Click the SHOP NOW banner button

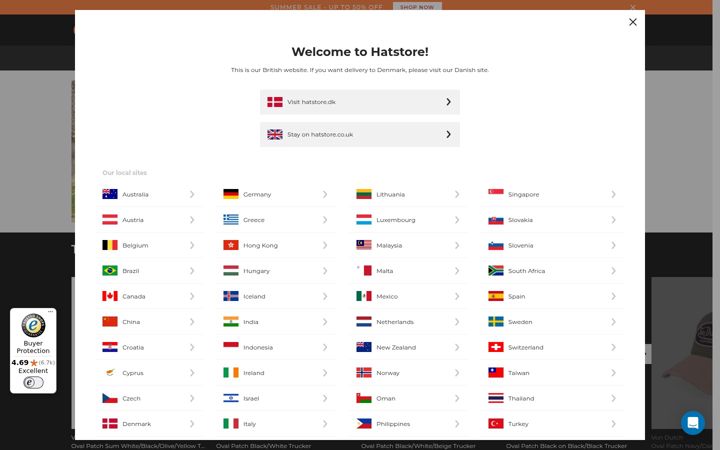pyautogui.click(x=417, y=7)
